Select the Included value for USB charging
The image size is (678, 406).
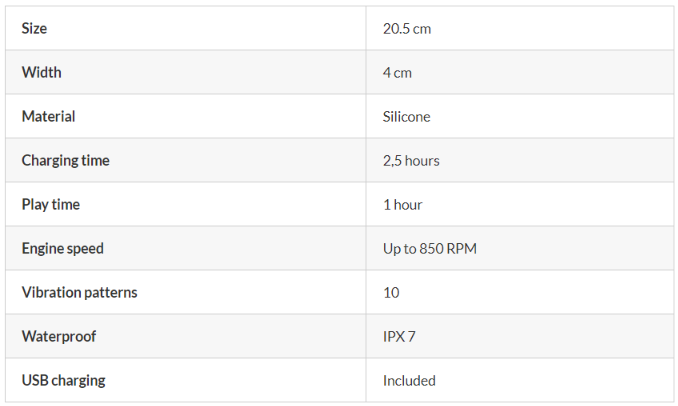click(x=409, y=381)
